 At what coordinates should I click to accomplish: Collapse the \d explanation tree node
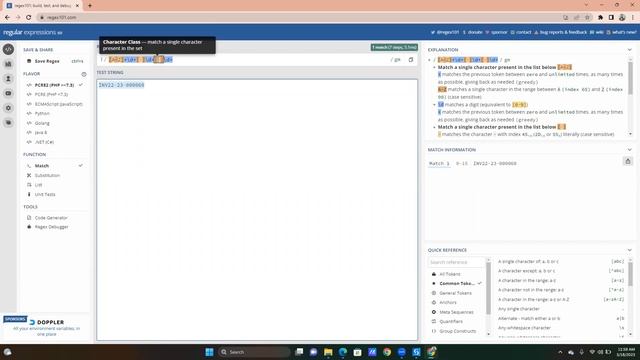[x=434, y=104]
